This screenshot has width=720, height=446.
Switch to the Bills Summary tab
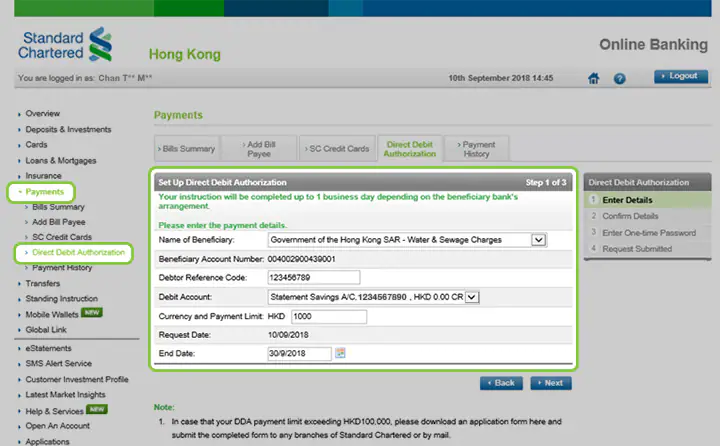[x=185, y=149]
